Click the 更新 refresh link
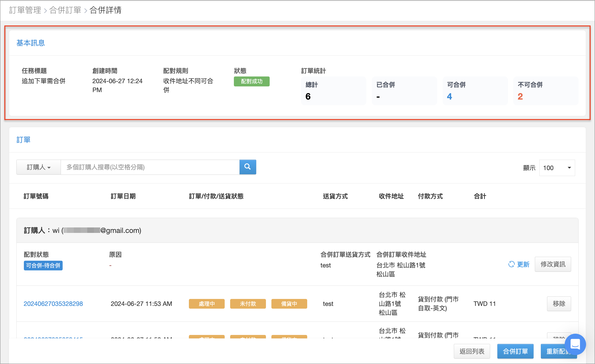The image size is (595, 364). [519, 264]
